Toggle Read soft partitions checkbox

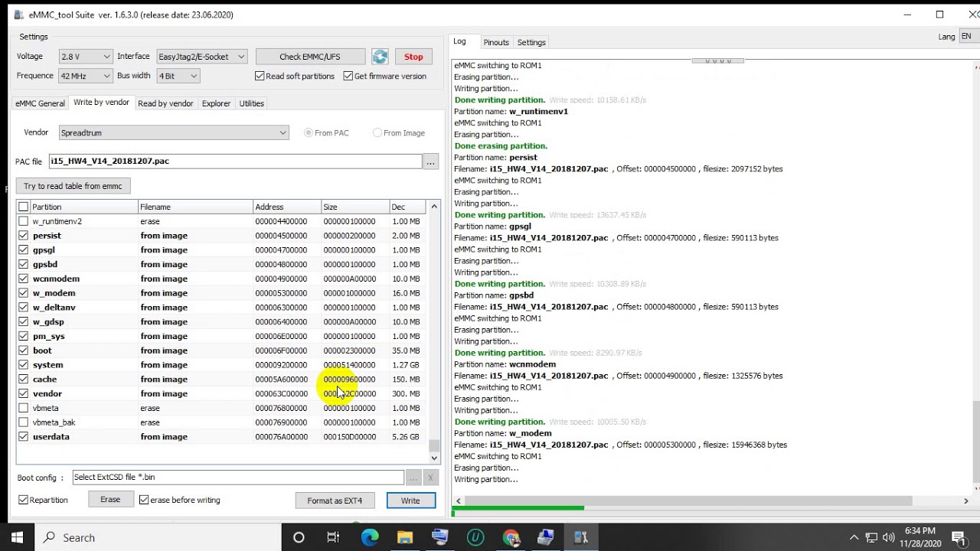click(x=260, y=76)
